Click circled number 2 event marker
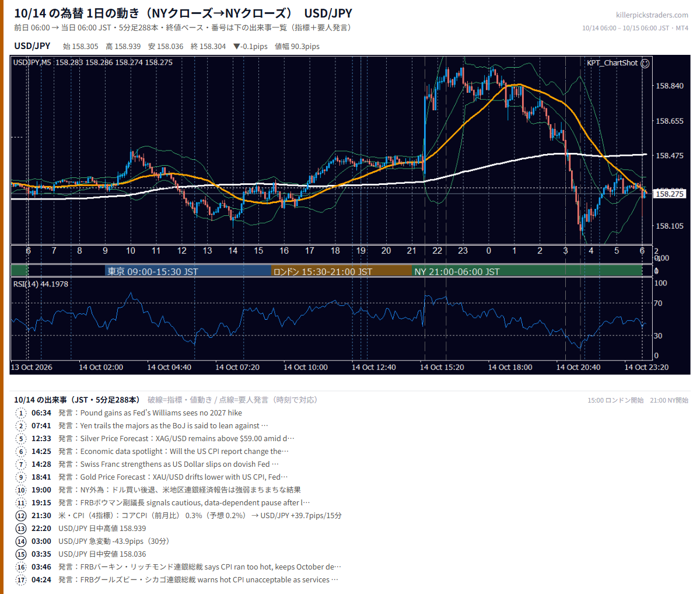The height and width of the screenshot is (594, 700). pyautogui.click(x=22, y=426)
